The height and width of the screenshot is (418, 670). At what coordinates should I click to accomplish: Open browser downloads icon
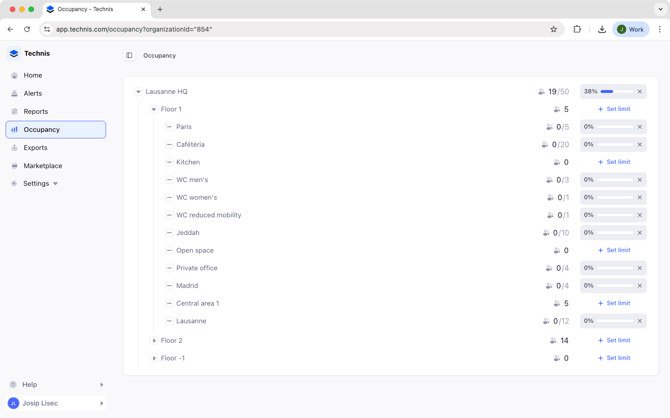601,29
